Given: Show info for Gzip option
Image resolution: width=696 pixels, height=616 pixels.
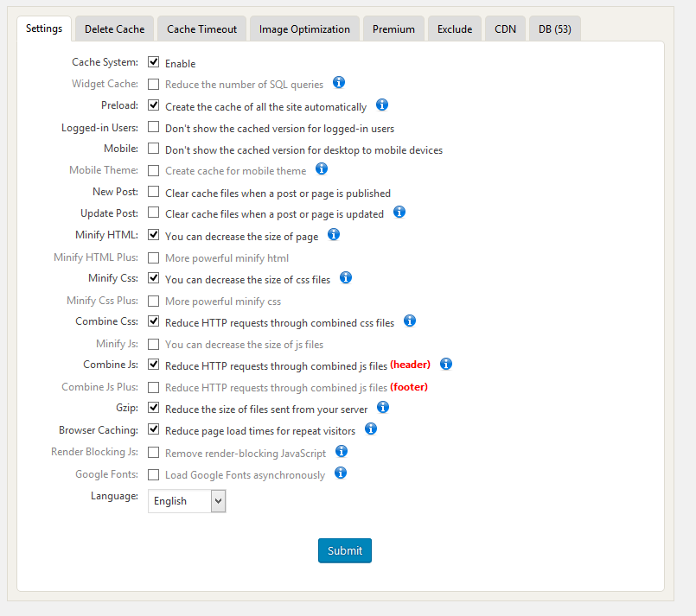Looking at the screenshot, I should (x=383, y=408).
